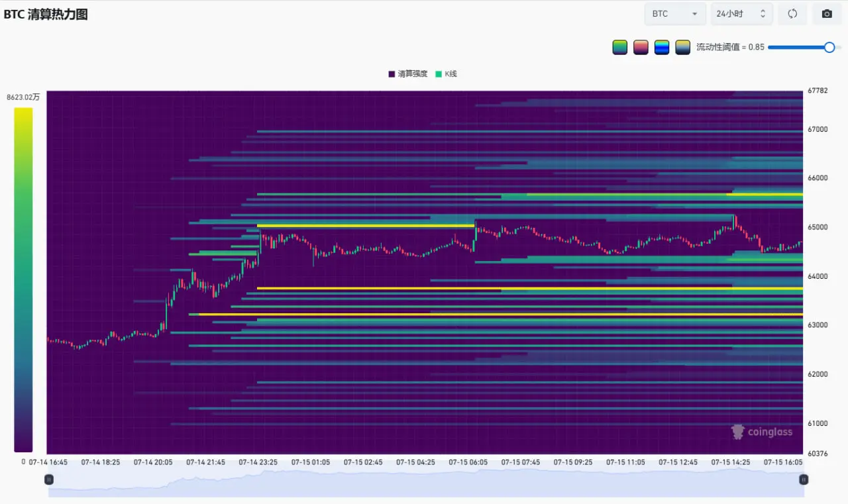Click the right handle of time zoom bar
This screenshot has height=504, width=848.
(804, 479)
